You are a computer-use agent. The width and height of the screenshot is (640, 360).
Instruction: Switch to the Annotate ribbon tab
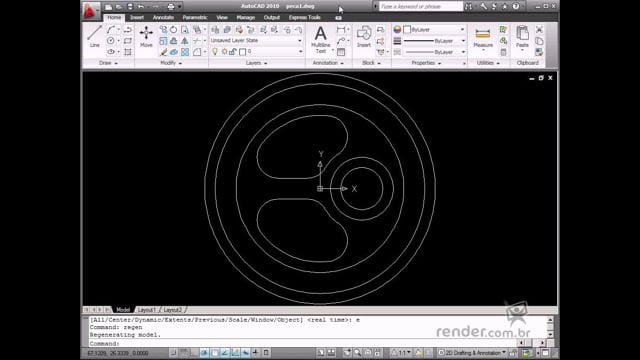coord(163,18)
